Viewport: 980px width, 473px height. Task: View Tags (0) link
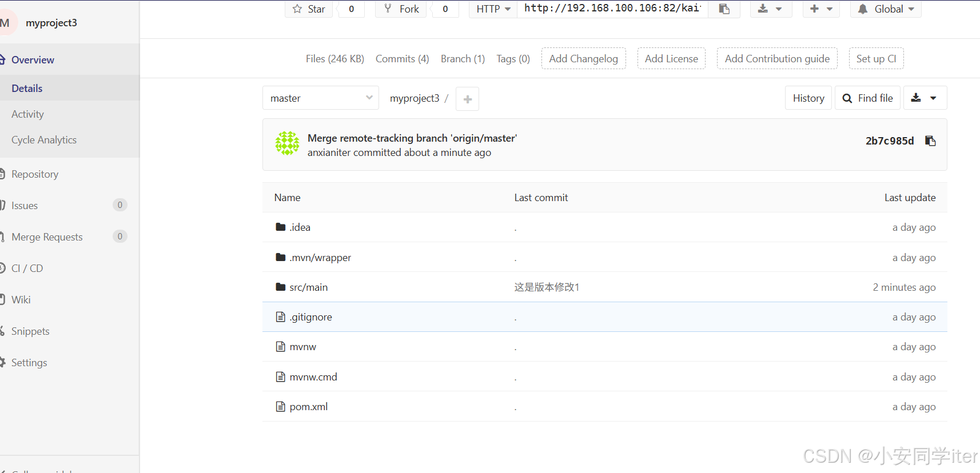513,59
